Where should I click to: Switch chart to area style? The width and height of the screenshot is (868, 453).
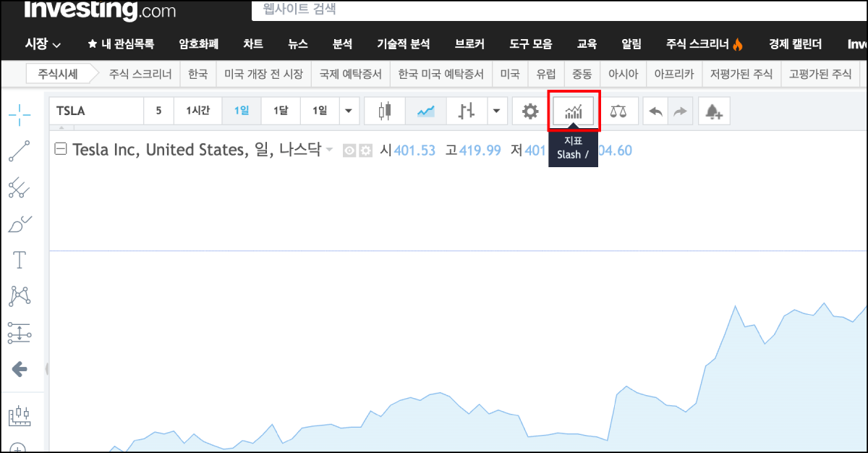coord(426,111)
